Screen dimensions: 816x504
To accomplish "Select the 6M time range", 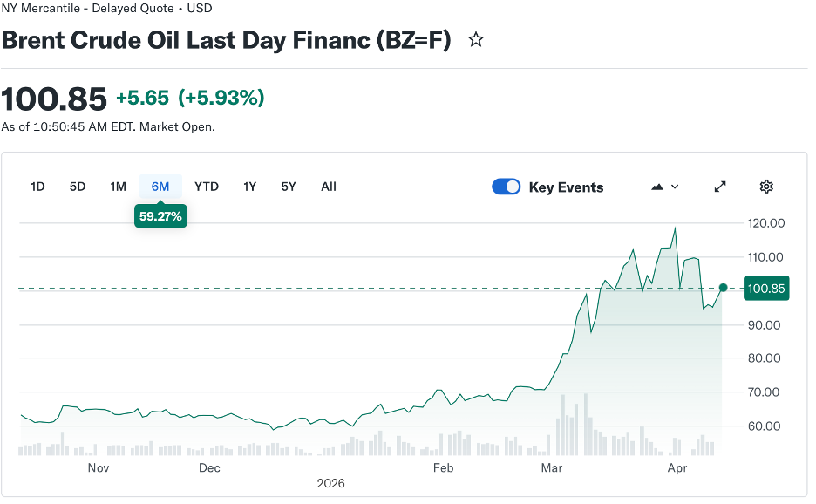I will point(160,187).
